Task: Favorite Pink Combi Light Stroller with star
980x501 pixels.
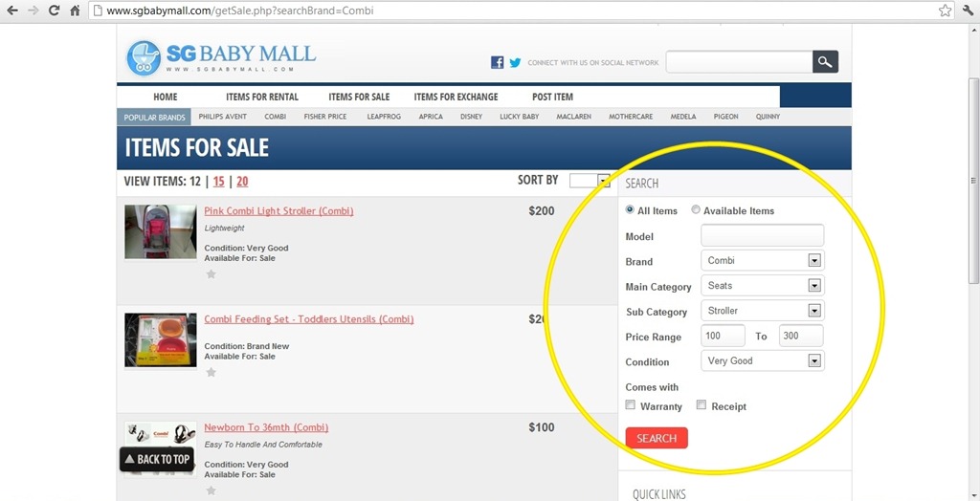Action: click(212, 273)
